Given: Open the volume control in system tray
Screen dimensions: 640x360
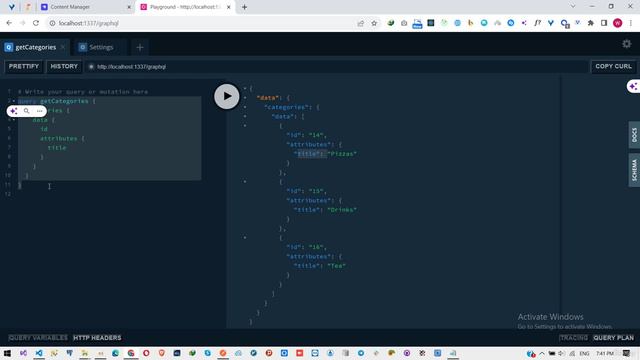Looking at the screenshot, I should (x=562, y=353).
